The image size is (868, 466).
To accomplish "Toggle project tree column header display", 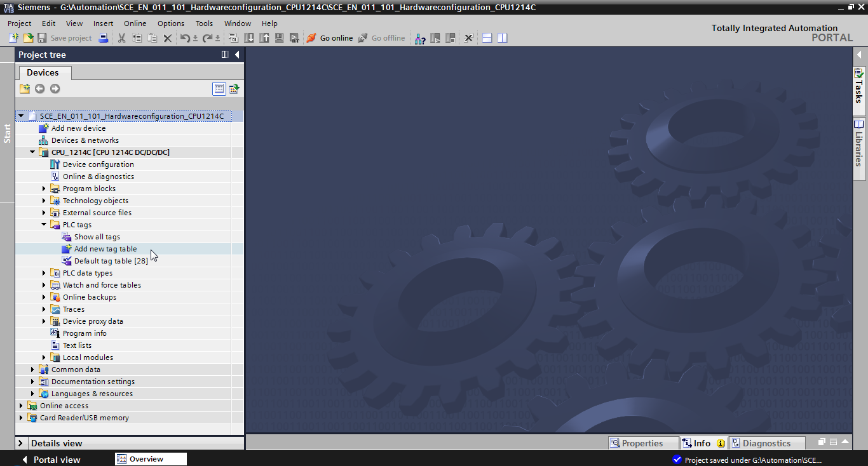I will point(225,55).
